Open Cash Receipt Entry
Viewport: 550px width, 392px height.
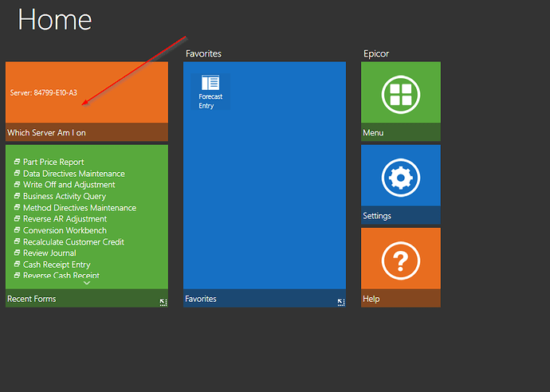click(57, 265)
